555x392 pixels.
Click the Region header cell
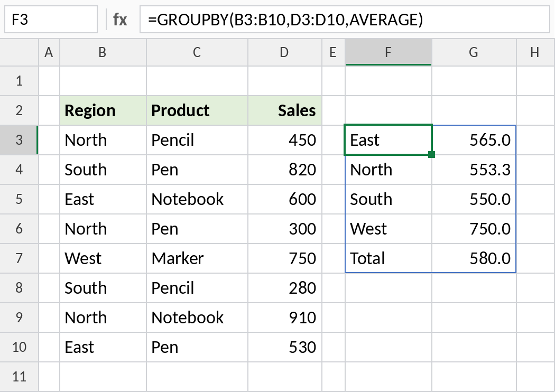click(103, 110)
